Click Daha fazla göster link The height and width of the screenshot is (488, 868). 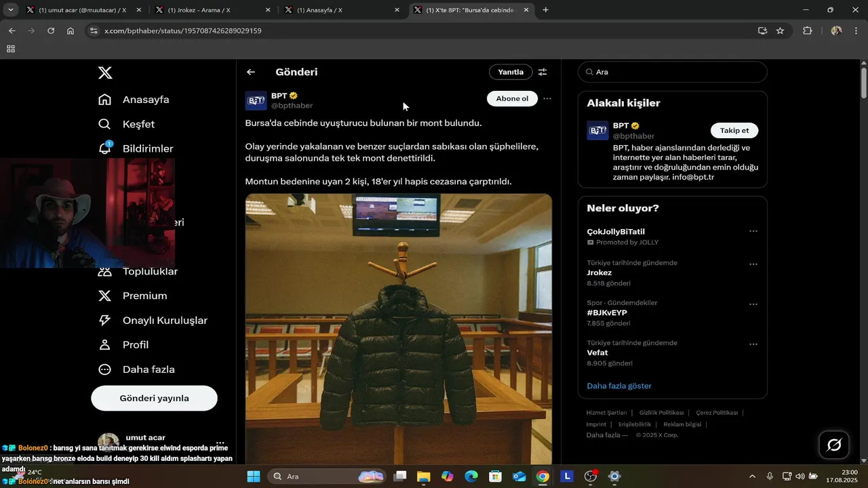[618, 386]
